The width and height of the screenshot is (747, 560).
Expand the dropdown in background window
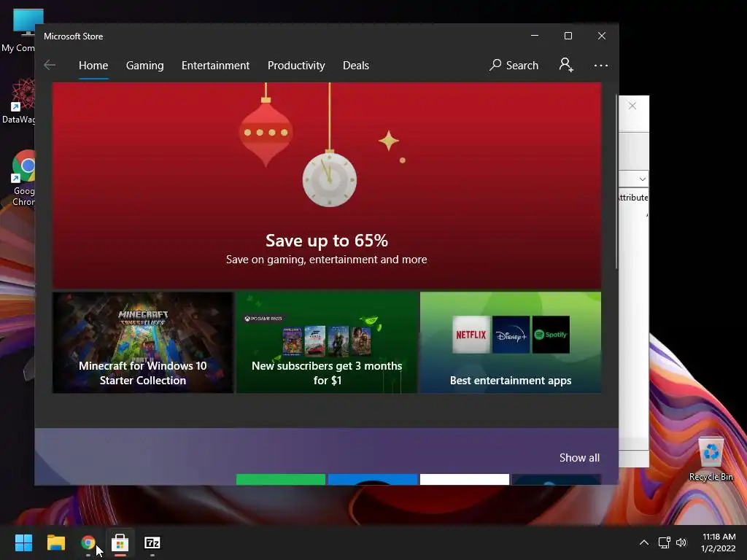tap(642, 179)
